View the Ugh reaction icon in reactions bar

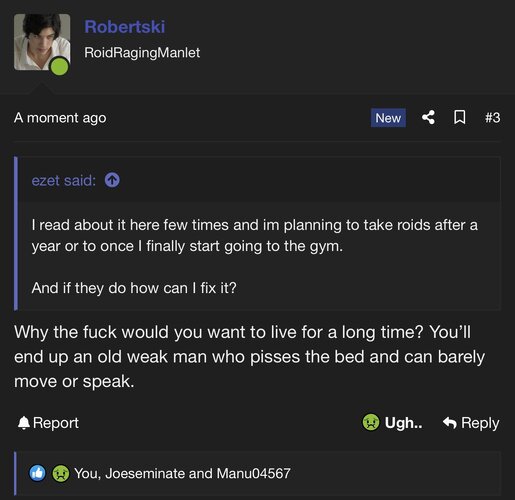(61, 473)
